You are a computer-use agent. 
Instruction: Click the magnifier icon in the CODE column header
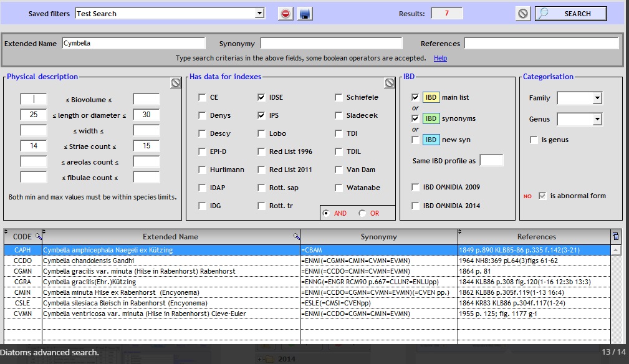coord(38,237)
